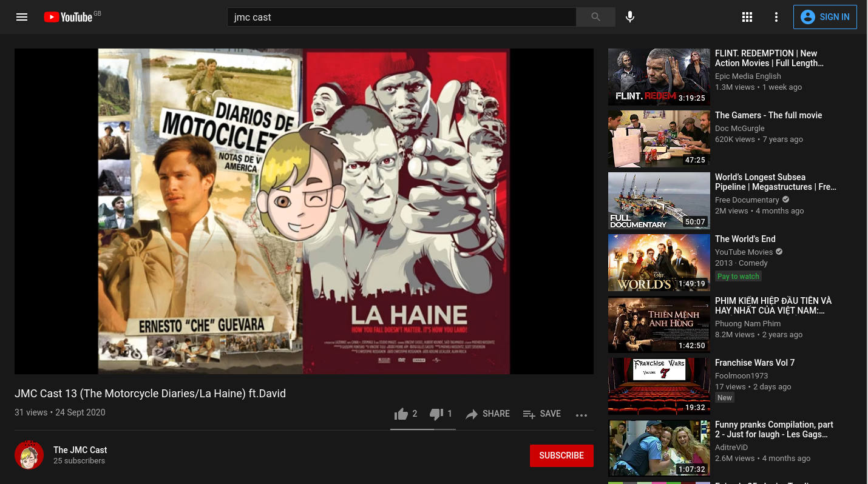Click '31 views • 24 Sept 2020' text
868x484 pixels.
point(60,412)
